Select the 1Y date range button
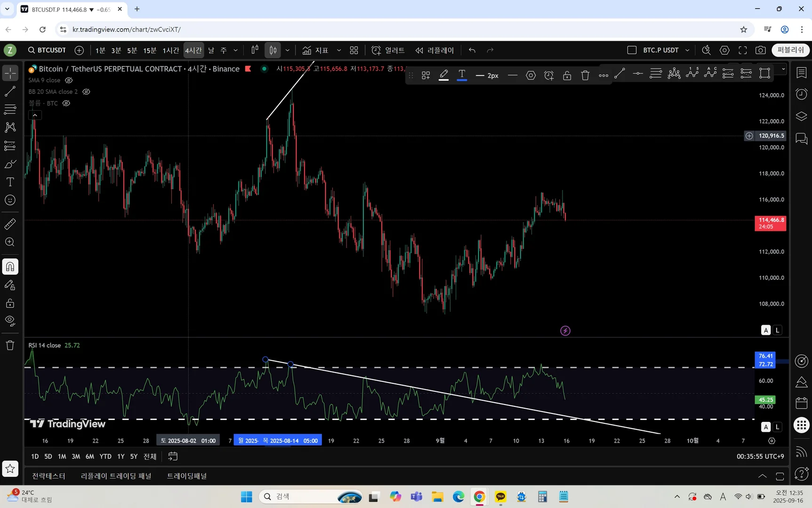This screenshot has width=812, height=508. [121, 456]
